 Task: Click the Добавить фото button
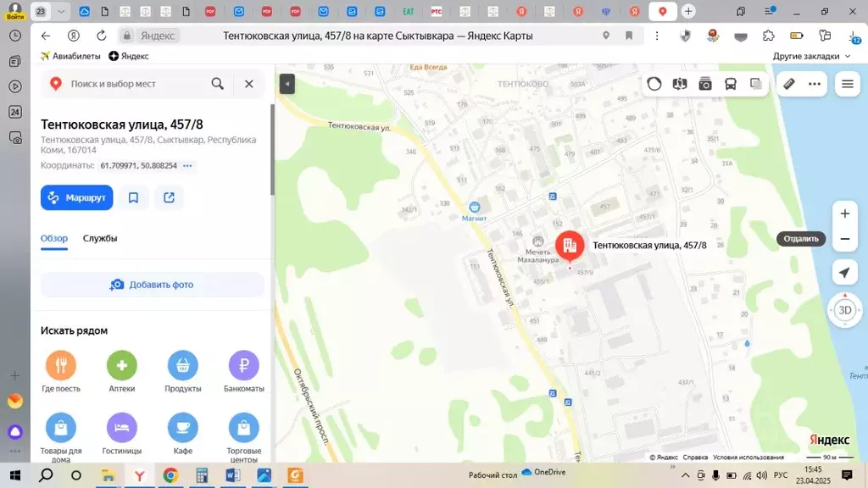153,285
